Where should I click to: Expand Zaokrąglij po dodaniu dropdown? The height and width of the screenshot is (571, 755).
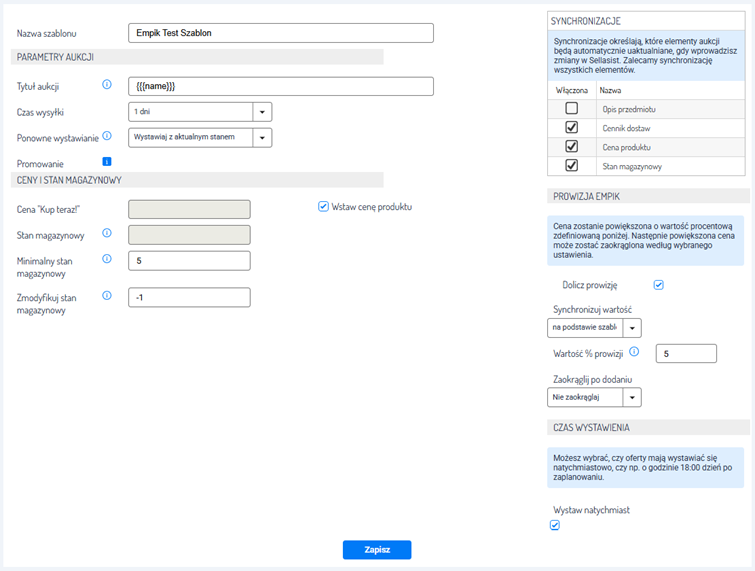click(632, 398)
